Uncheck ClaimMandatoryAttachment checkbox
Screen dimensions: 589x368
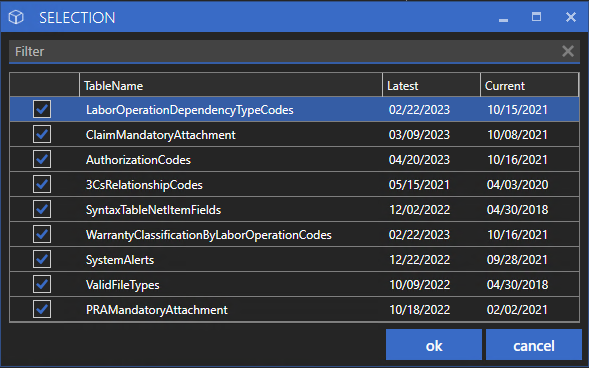tap(42, 134)
